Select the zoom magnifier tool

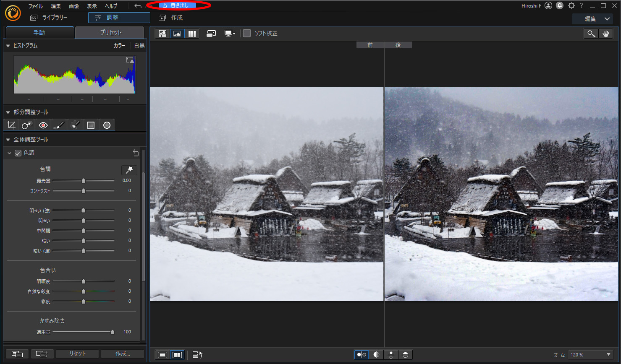coord(591,34)
